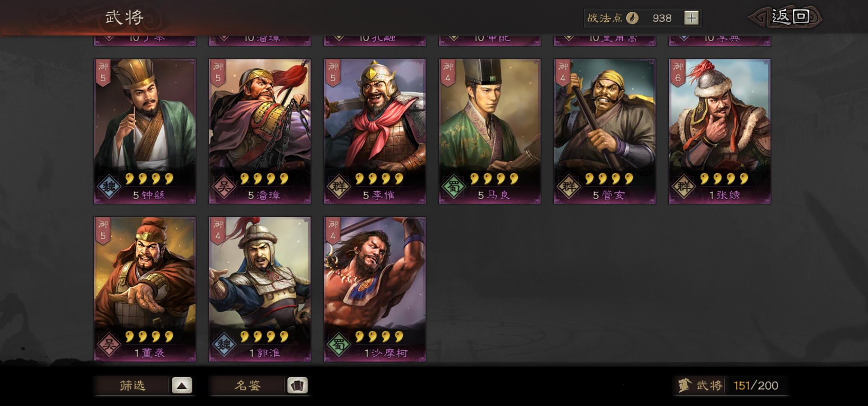This screenshot has width=868, height=406.
Task: Click the plus icon beside 战法点 938
Action: (x=691, y=18)
